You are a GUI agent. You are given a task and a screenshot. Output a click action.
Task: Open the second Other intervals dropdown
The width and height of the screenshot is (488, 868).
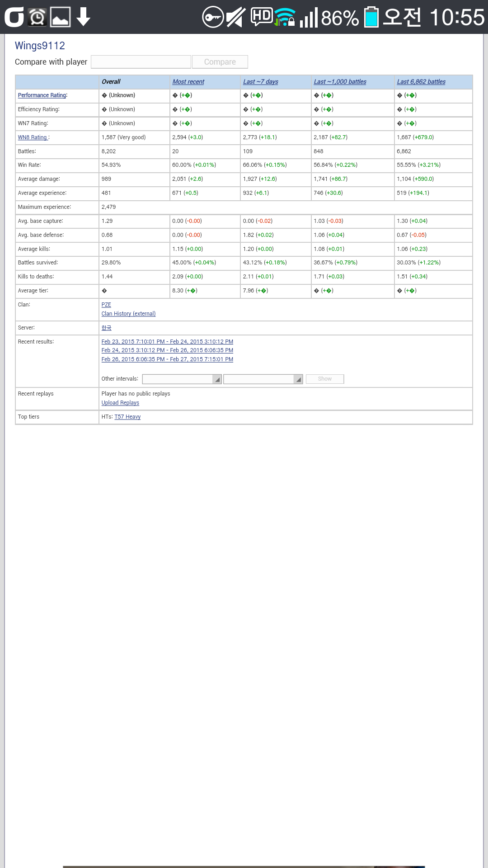263,379
